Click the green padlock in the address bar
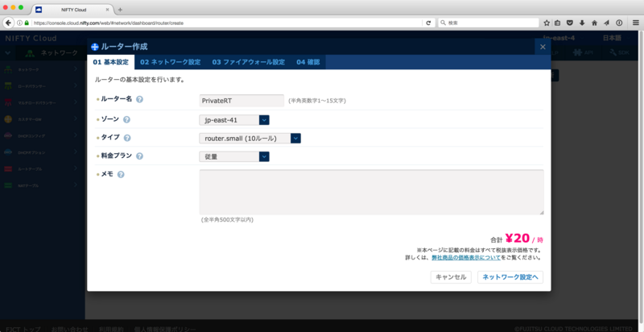This screenshot has height=332, width=644. 27,23
